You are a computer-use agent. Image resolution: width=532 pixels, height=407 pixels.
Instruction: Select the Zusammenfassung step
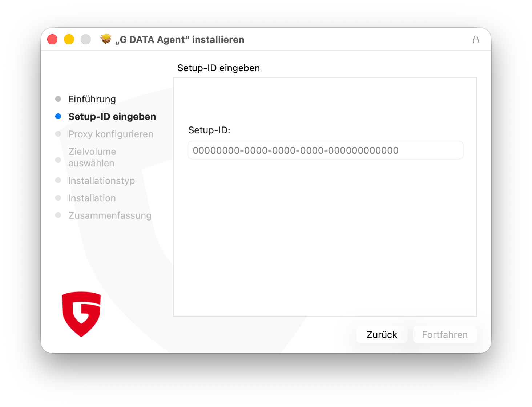(x=110, y=215)
